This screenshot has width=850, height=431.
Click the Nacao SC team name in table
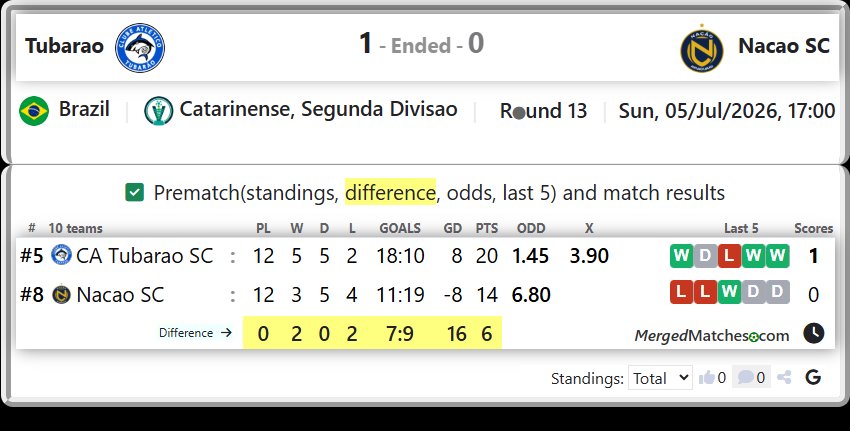coord(120,295)
